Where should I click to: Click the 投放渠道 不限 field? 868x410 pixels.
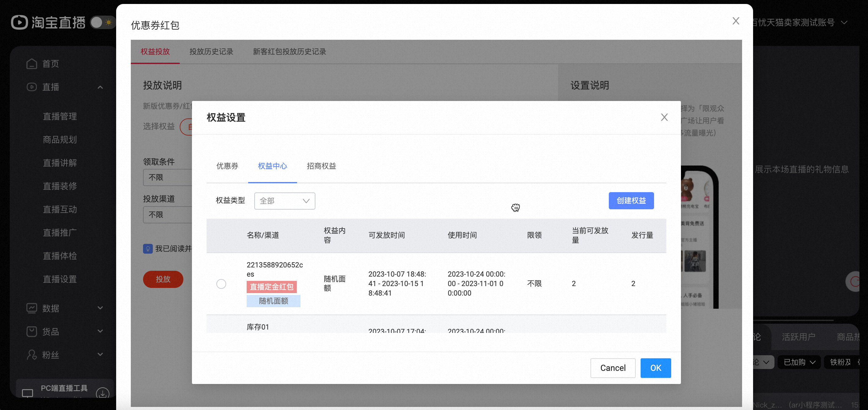coord(167,215)
